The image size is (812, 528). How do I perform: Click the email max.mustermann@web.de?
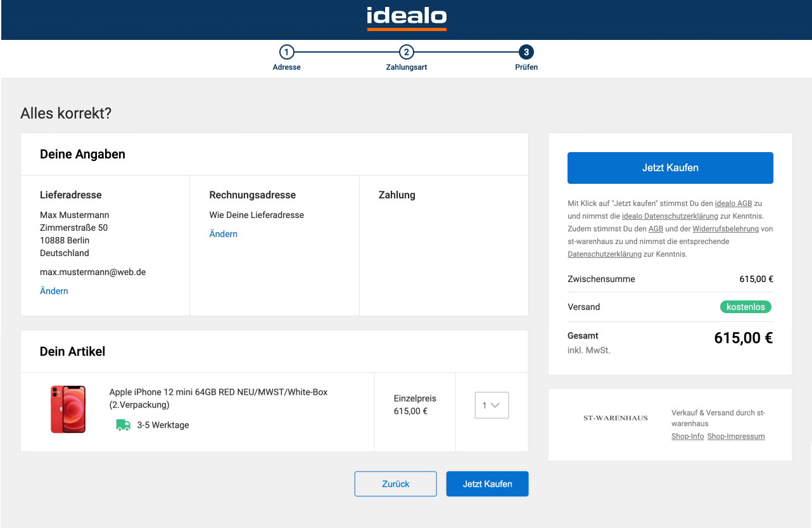point(93,272)
